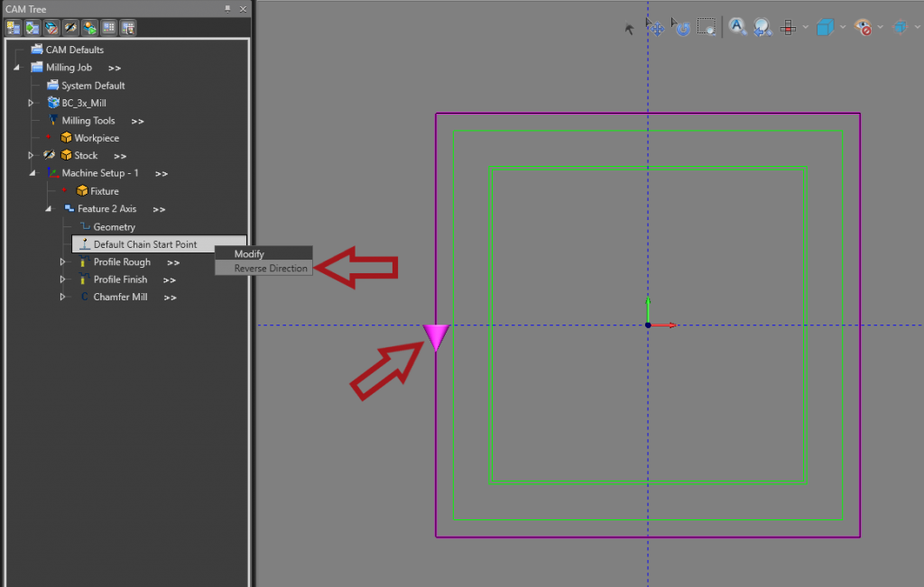Expand the Profile Rough tree item
The width and height of the screenshot is (924, 587).
pyautogui.click(x=63, y=261)
